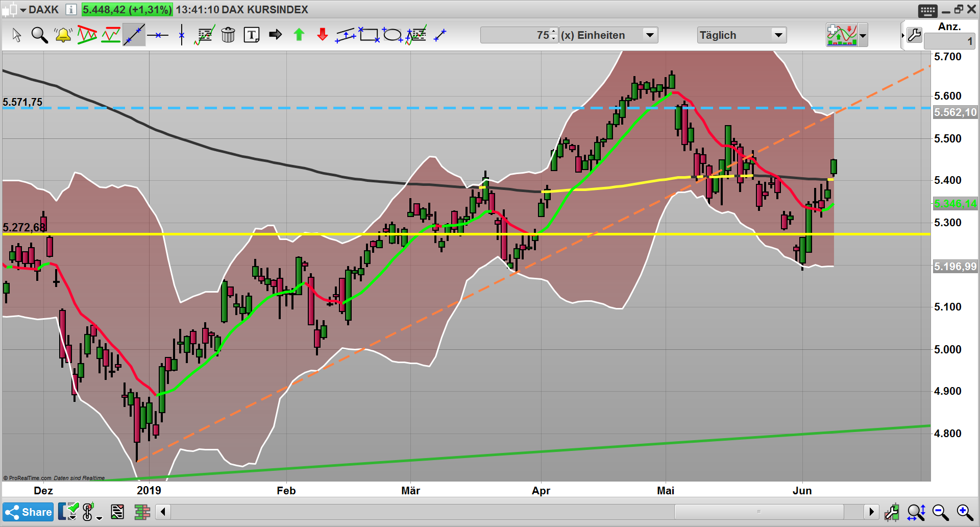Select the rectangle drawing tool
The image size is (980, 527).
369,35
